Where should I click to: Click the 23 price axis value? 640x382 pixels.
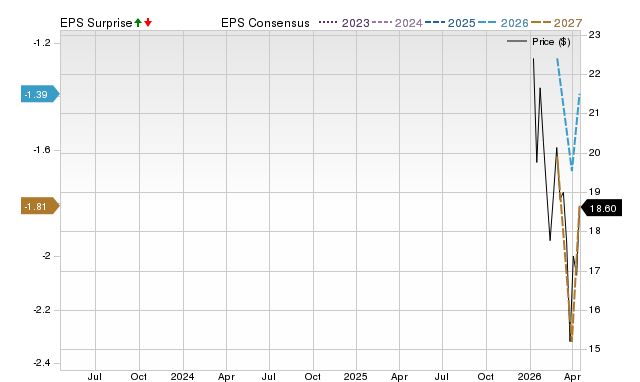[x=595, y=35]
